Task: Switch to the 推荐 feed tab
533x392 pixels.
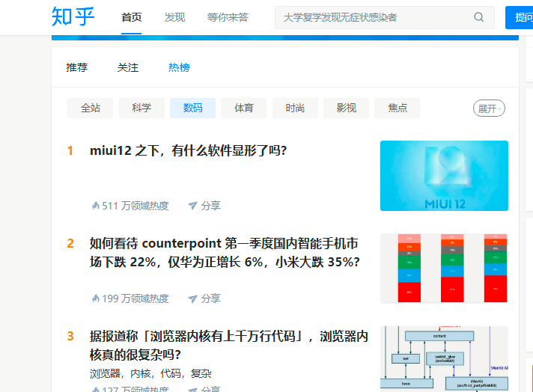Action: (x=77, y=67)
